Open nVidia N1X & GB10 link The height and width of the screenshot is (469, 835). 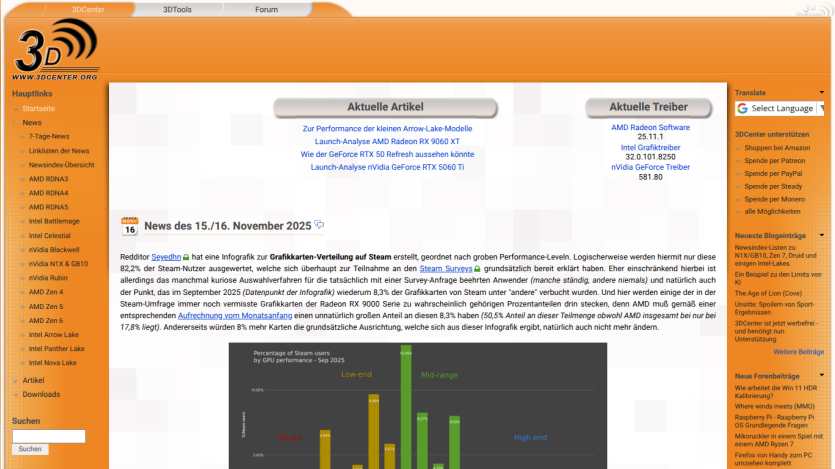[59, 264]
